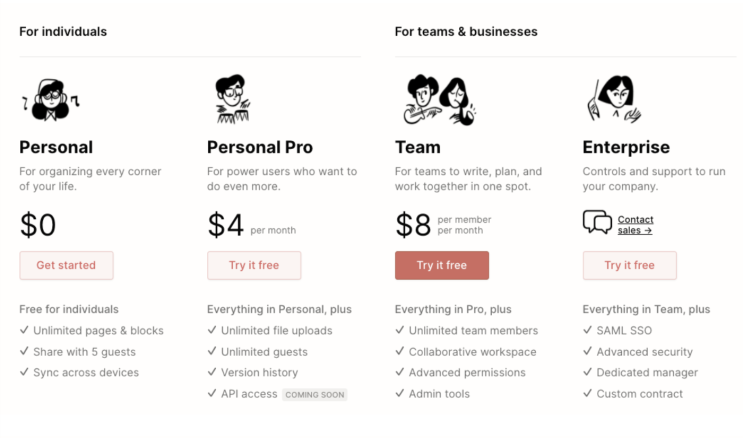Screen dimensions: 743x438
Task: Click the Enterprise conductor illustration
Action: [x=615, y=99]
